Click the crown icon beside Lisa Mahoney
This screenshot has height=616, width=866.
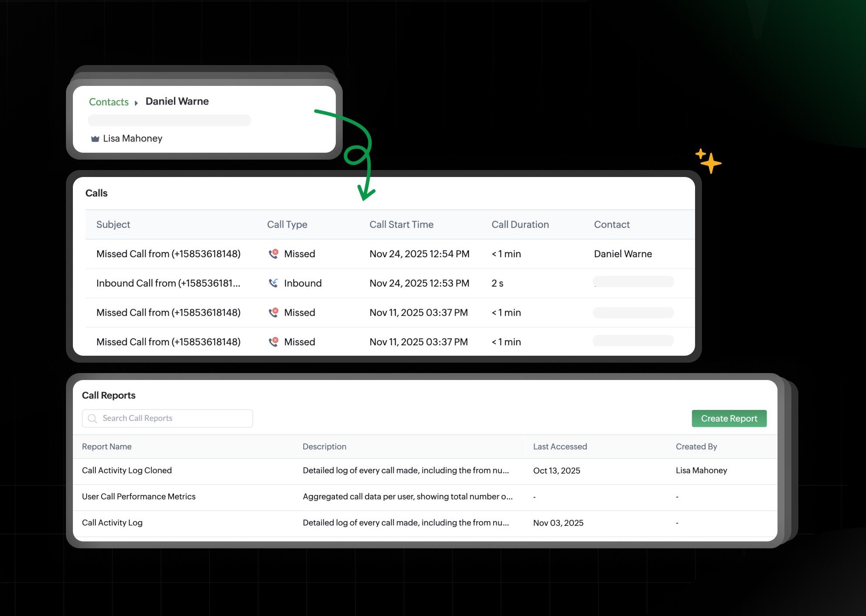coord(95,138)
